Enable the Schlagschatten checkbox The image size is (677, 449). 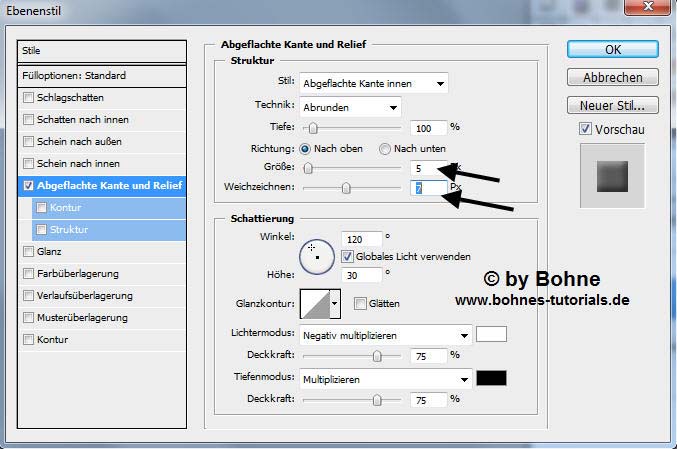click(28, 98)
